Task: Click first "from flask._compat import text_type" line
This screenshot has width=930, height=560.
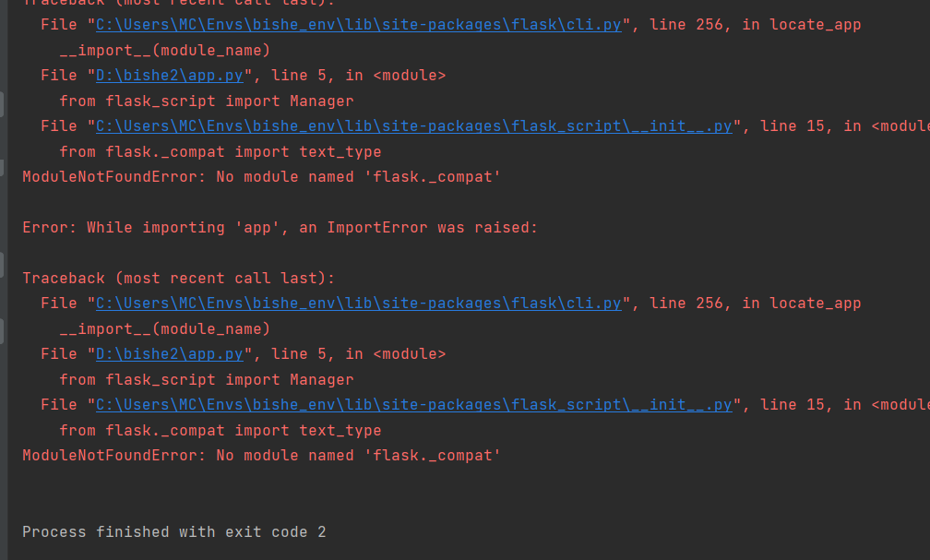Action: pyautogui.click(x=220, y=152)
